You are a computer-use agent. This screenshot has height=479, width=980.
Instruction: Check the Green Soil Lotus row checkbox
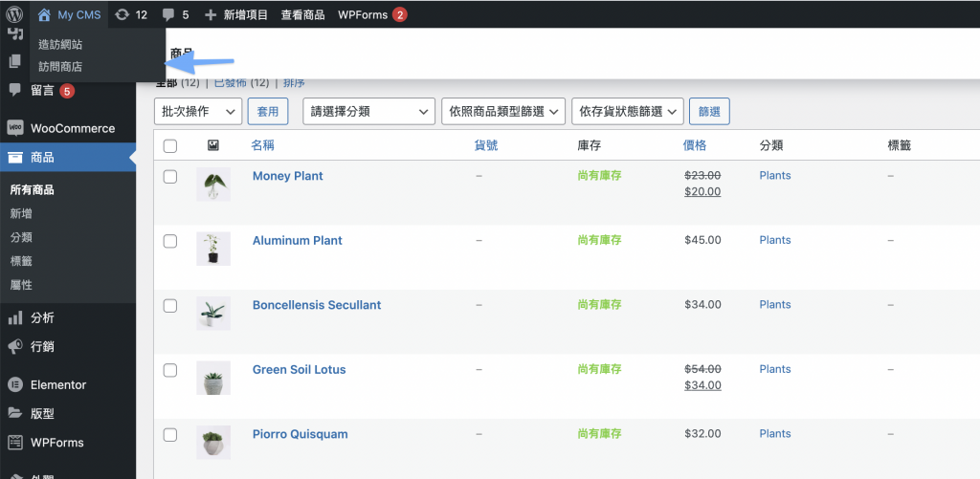(x=170, y=370)
